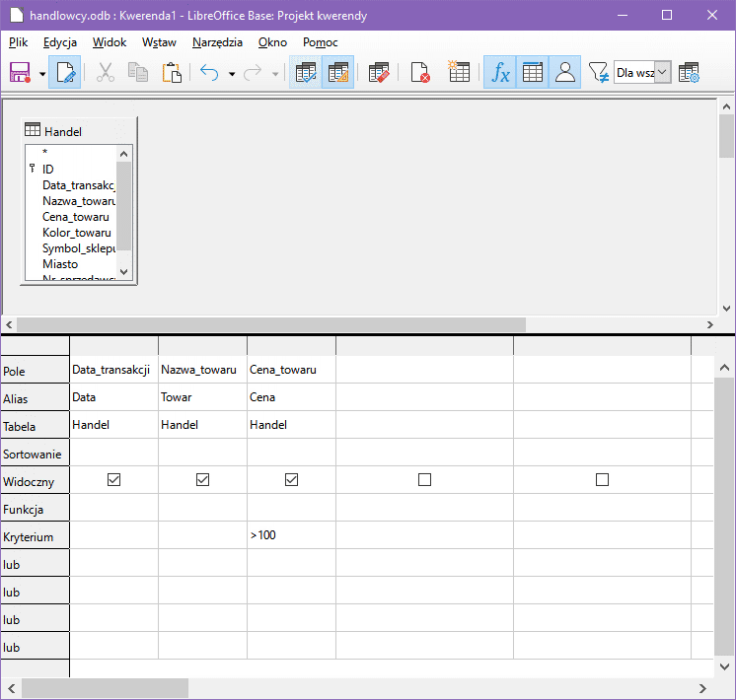Select Miasto field in Handel table
736x700 pixels.
[60, 264]
